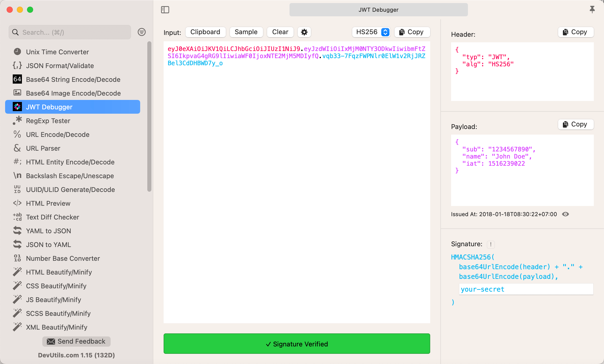The height and width of the screenshot is (364, 604).
Task: Open Unix Time Converter tool
Action: (x=73, y=52)
